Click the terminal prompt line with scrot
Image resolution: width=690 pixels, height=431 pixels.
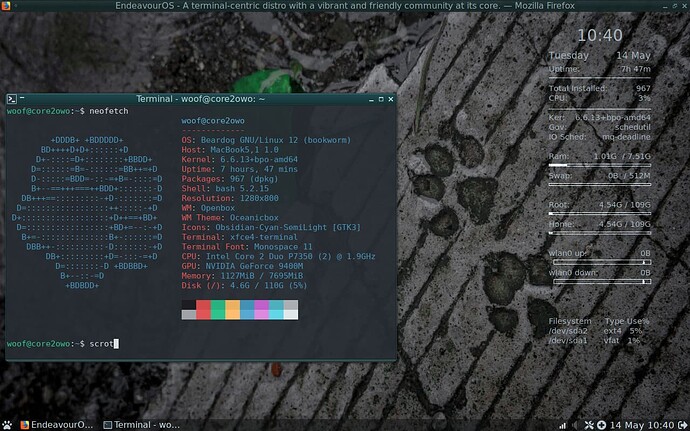pos(60,343)
